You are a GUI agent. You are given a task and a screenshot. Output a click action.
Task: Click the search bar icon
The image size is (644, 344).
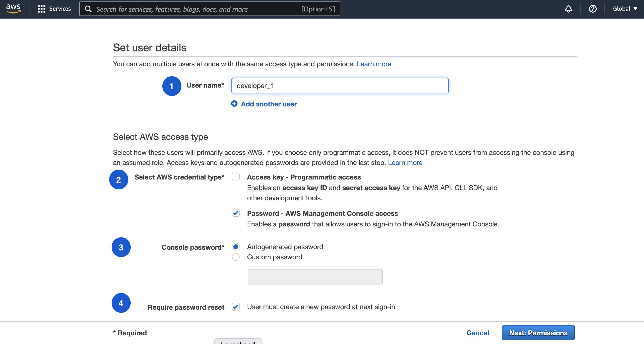pos(88,8)
